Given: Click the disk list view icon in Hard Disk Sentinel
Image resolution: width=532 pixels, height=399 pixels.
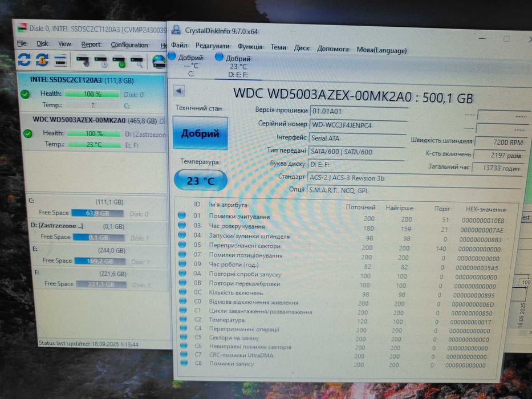Looking at the screenshot, I should click(x=60, y=61).
